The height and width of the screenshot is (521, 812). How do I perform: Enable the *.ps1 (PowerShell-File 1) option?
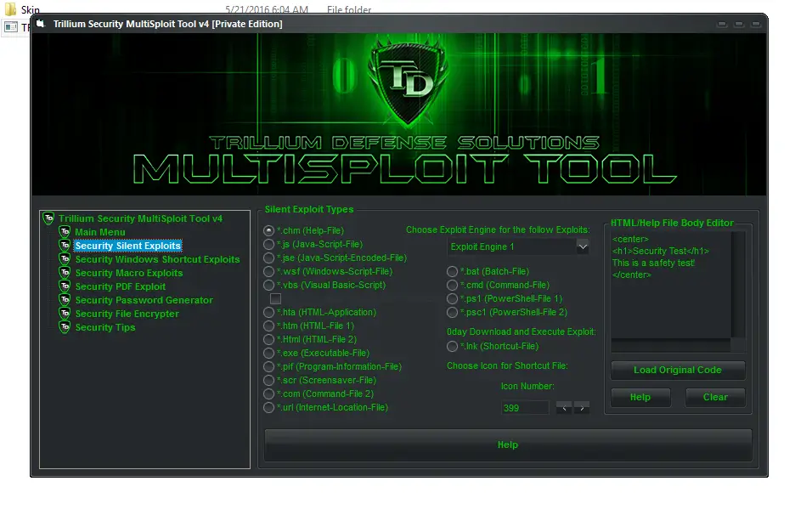click(x=453, y=297)
